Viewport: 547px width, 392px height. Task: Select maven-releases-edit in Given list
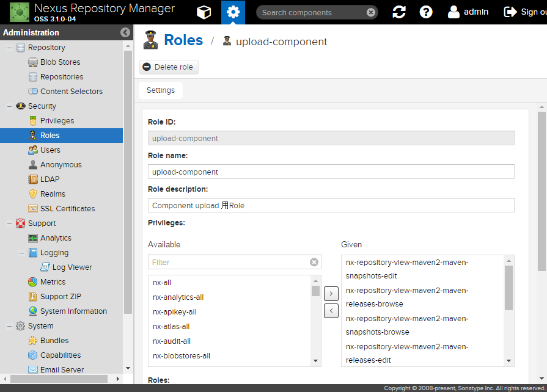pos(422,354)
